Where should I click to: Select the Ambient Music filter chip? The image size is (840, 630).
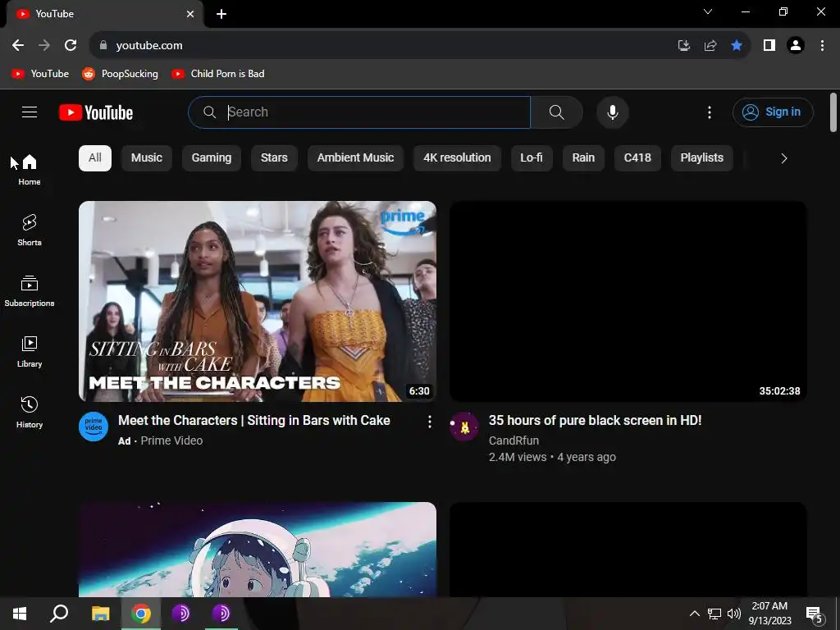click(355, 158)
